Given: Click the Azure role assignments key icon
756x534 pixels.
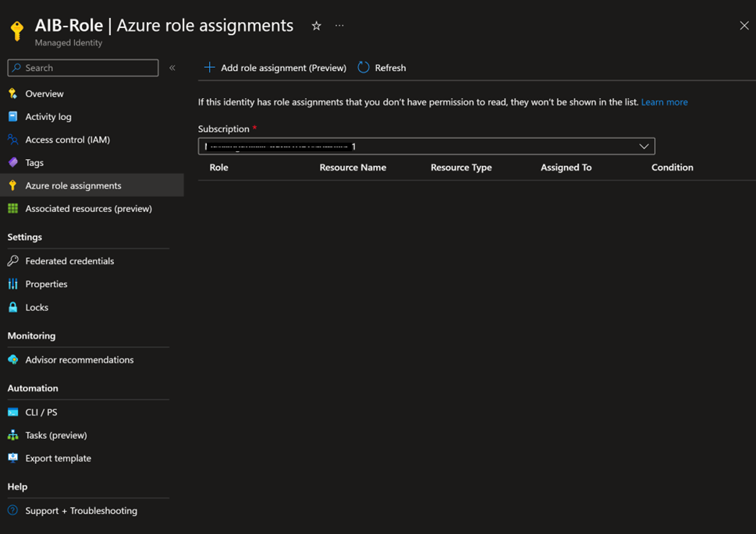Looking at the screenshot, I should [x=13, y=186].
